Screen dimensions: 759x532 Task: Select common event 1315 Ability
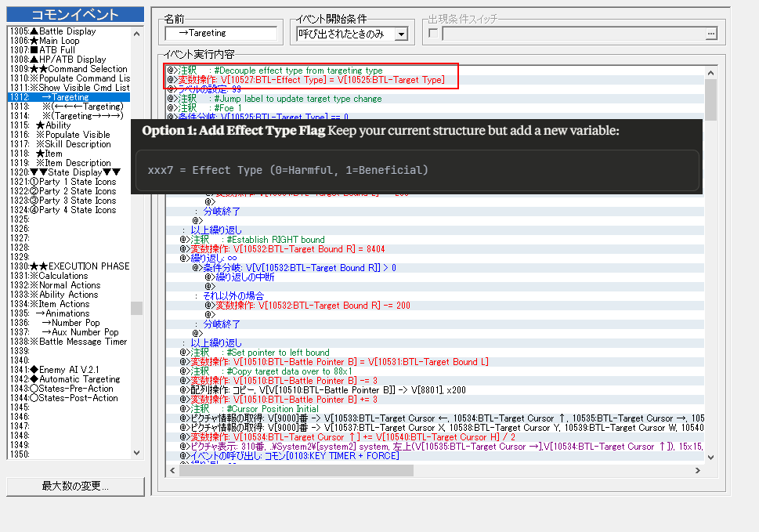click(69, 125)
